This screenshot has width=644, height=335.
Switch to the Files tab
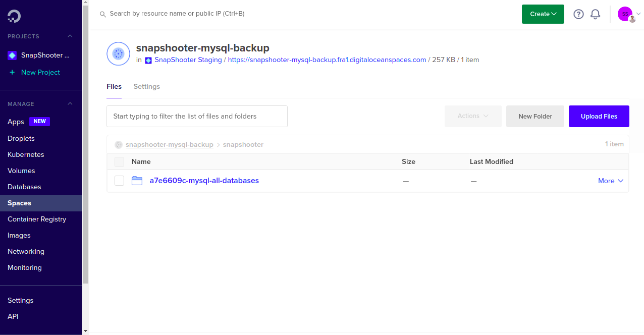114,86
